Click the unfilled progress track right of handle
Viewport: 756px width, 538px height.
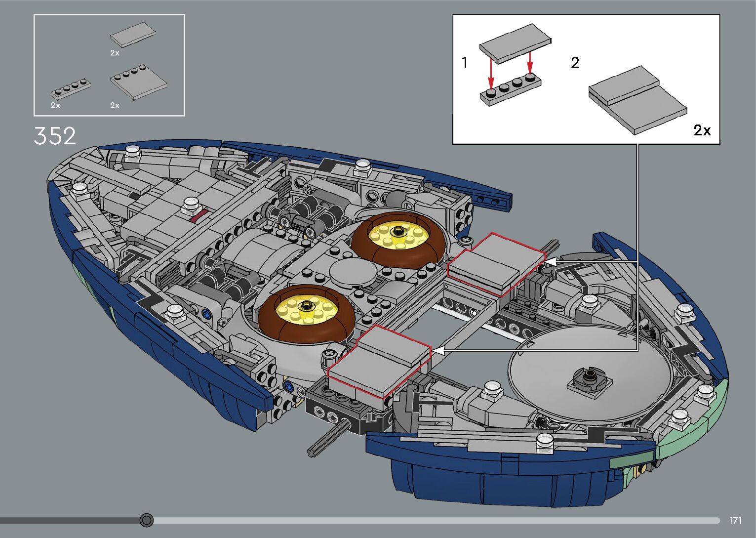[x=435, y=520]
